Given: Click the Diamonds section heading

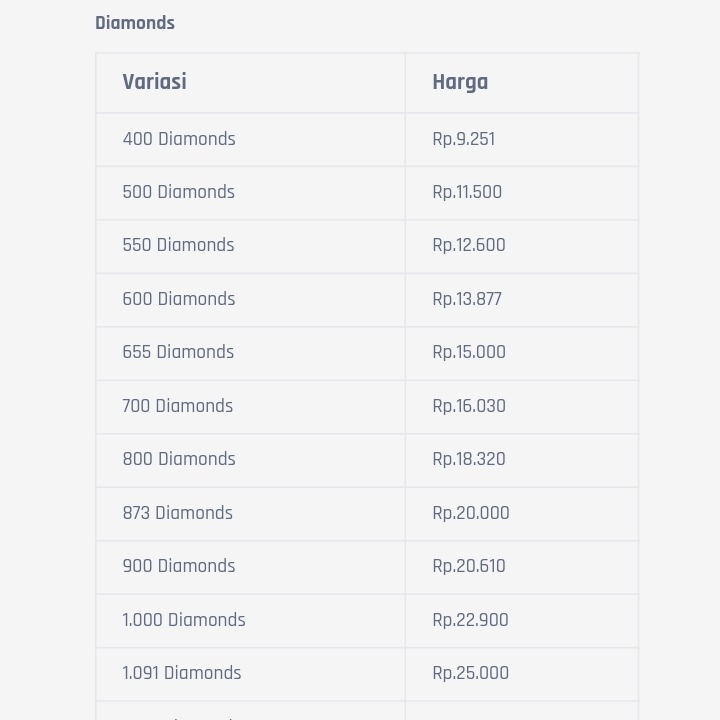Looking at the screenshot, I should pyautogui.click(x=135, y=23).
